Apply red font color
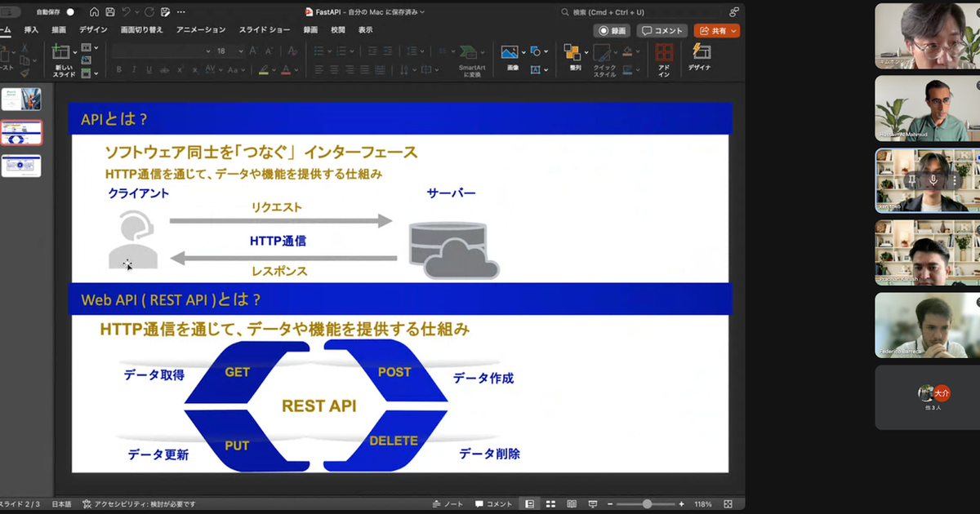Image resolution: width=980 pixels, height=514 pixels. point(287,69)
